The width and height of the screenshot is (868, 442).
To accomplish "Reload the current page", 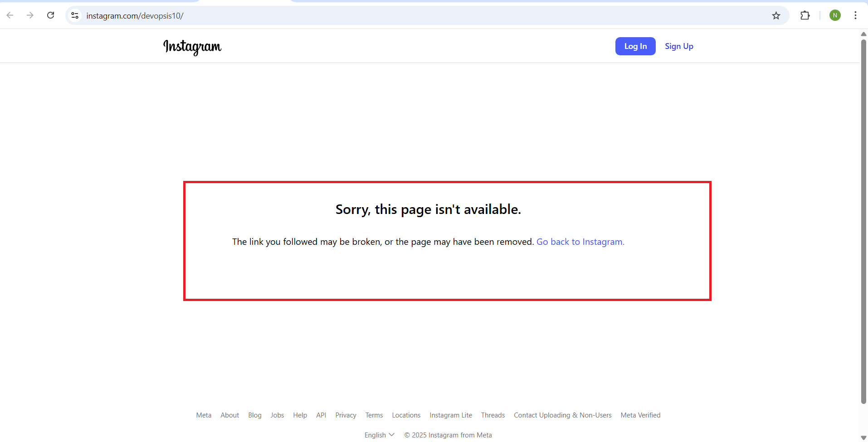I will point(51,15).
